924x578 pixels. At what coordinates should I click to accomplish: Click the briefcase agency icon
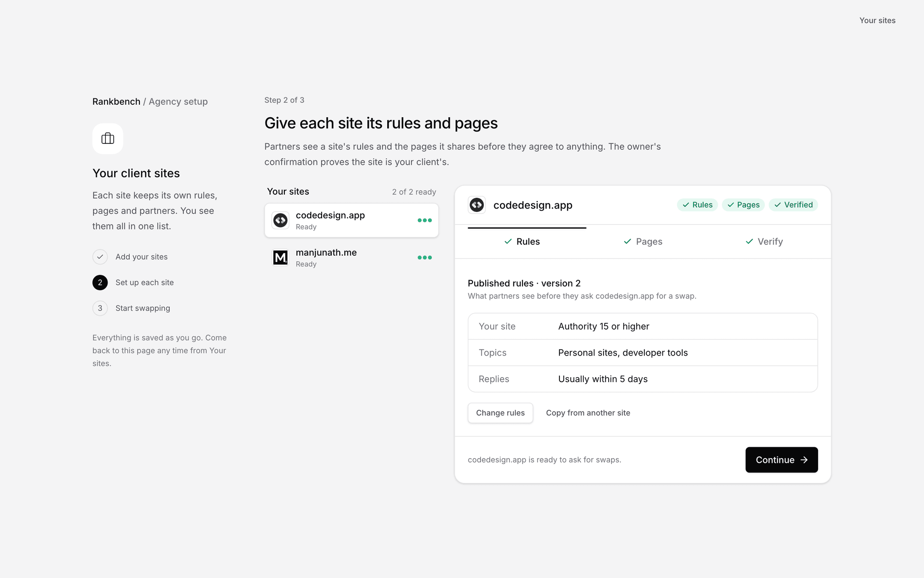coord(108,138)
